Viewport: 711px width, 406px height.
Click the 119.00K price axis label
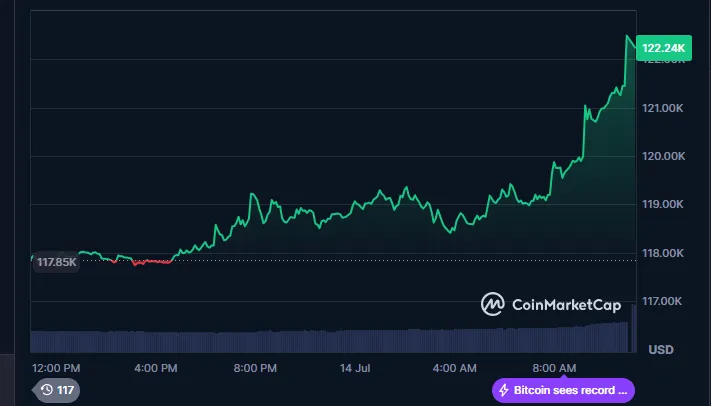(x=662, y=204)
